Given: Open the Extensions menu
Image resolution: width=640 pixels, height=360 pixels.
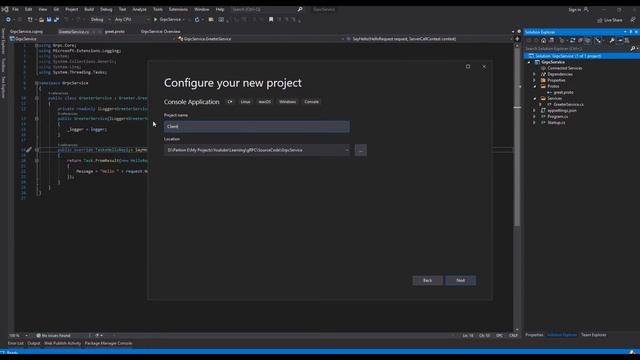Looking at the screenshot, I should click(178, 9).
